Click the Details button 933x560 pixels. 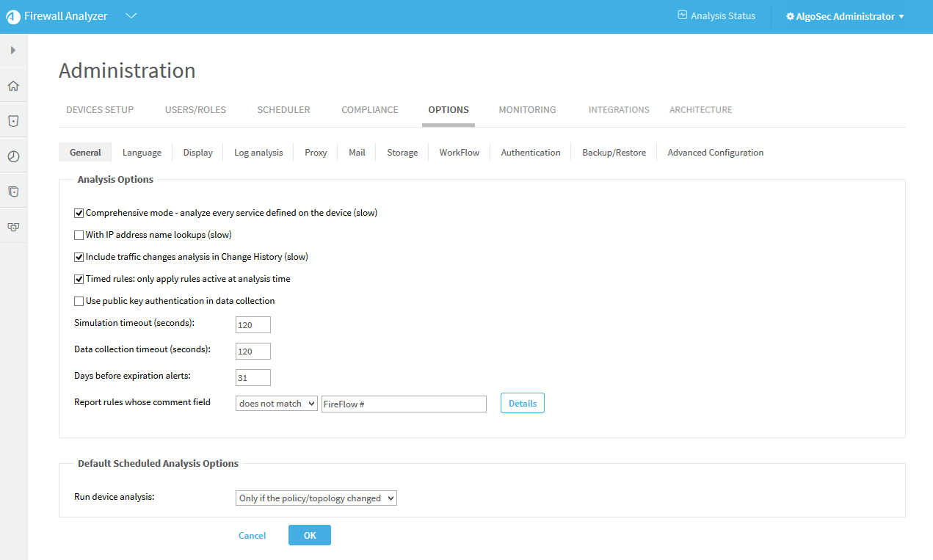point(522,404)
